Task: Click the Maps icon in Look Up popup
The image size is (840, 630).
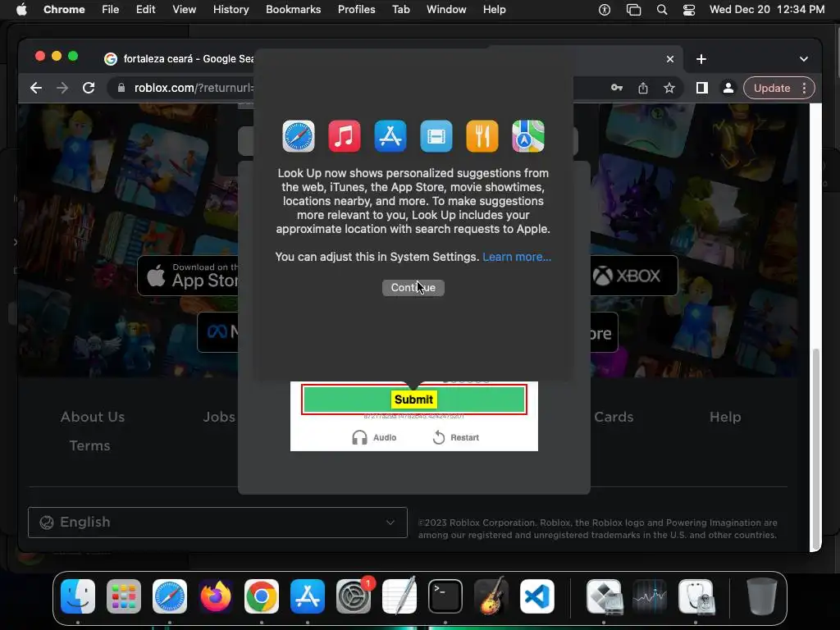Action: point(528,136)
